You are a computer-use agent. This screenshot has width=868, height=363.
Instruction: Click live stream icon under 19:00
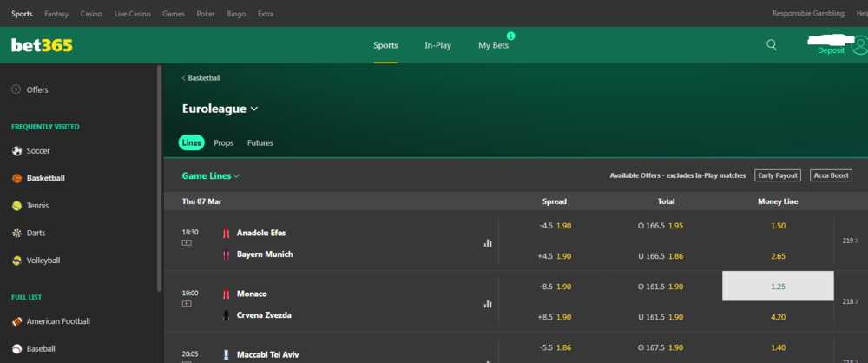pos(187,304)
